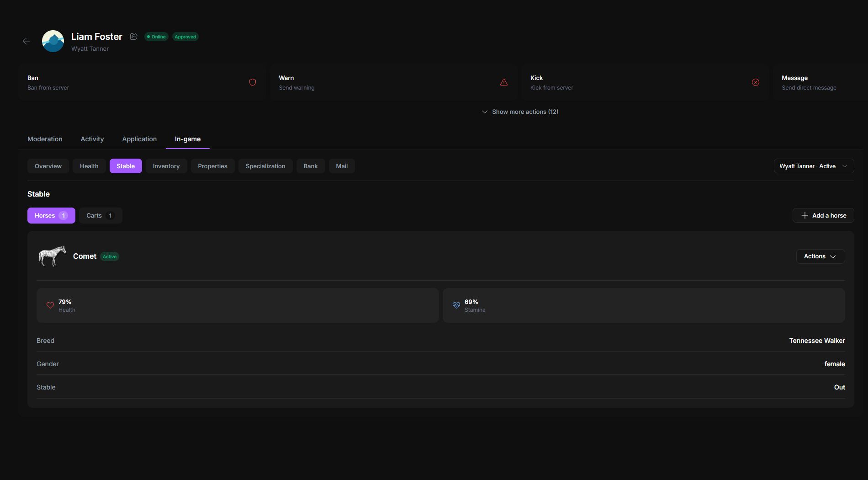Open the Mail sub-tab
Screen dimensions: 868x480
point(342,166)
